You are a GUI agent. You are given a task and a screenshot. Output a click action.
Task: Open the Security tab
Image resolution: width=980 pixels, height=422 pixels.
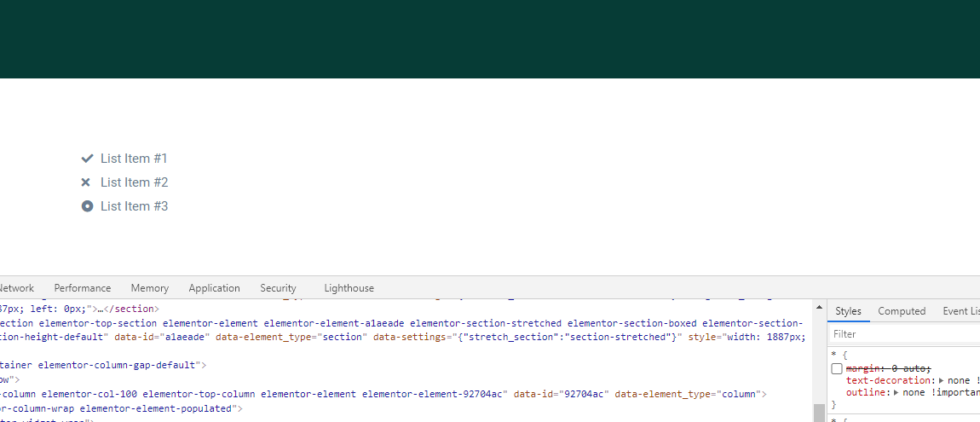point(278,288)
